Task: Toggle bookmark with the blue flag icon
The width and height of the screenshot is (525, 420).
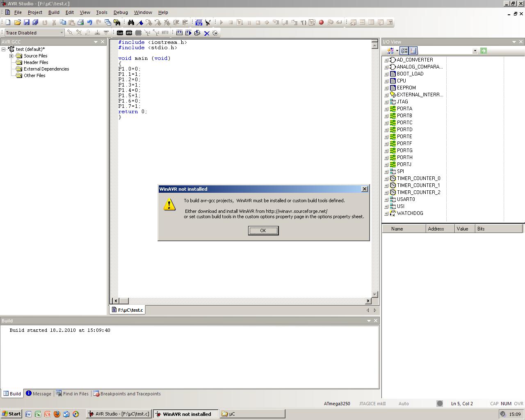Action: coord(140,23)
